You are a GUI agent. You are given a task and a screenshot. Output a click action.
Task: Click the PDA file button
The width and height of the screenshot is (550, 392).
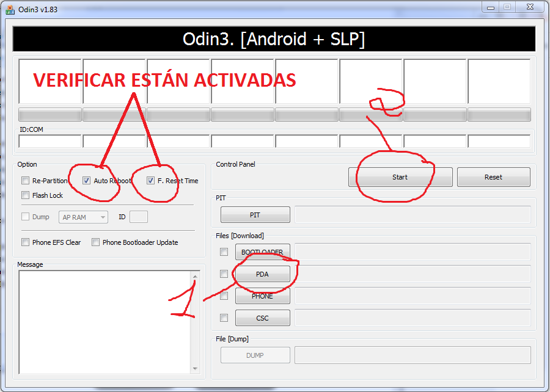(x=262, y=274)
